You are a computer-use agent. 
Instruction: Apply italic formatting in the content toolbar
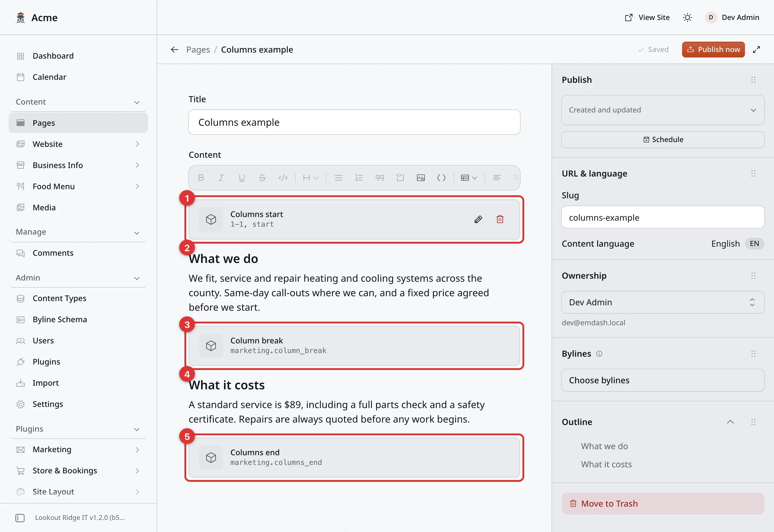coord(221,178)
